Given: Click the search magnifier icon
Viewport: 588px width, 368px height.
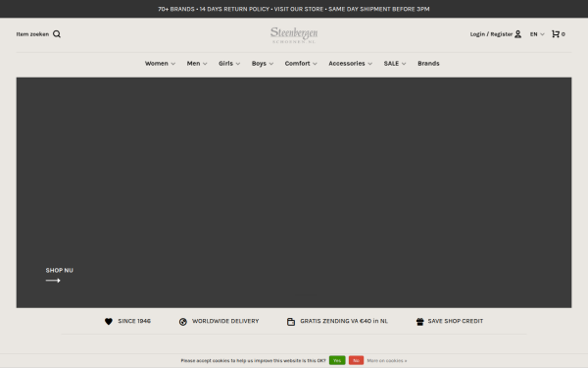Looking at the screenshot, I should pos(57,34).
